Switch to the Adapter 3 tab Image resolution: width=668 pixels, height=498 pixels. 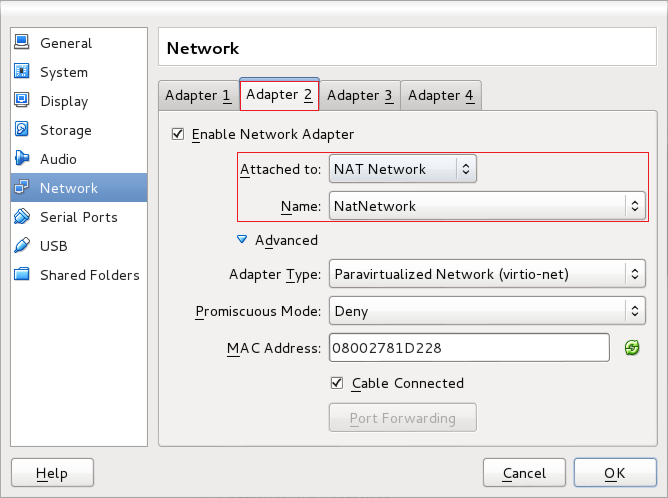pyautogui.click(x=360, y=95)
